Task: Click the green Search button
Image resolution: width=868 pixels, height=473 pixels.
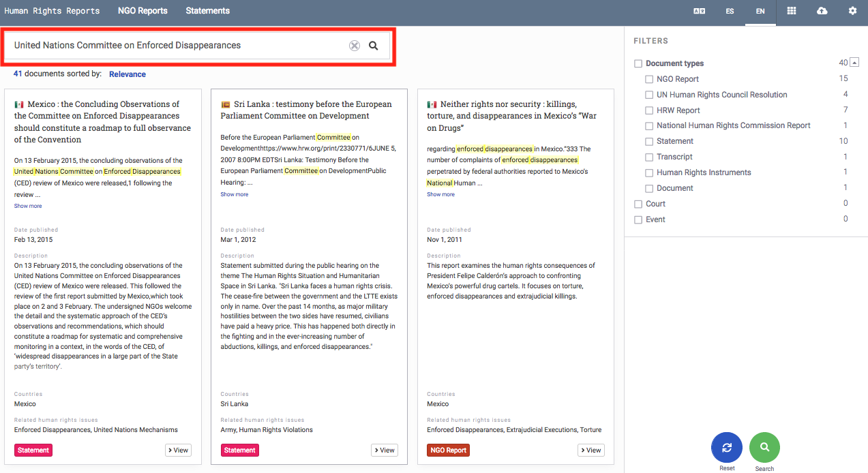Action: point(764,448)
